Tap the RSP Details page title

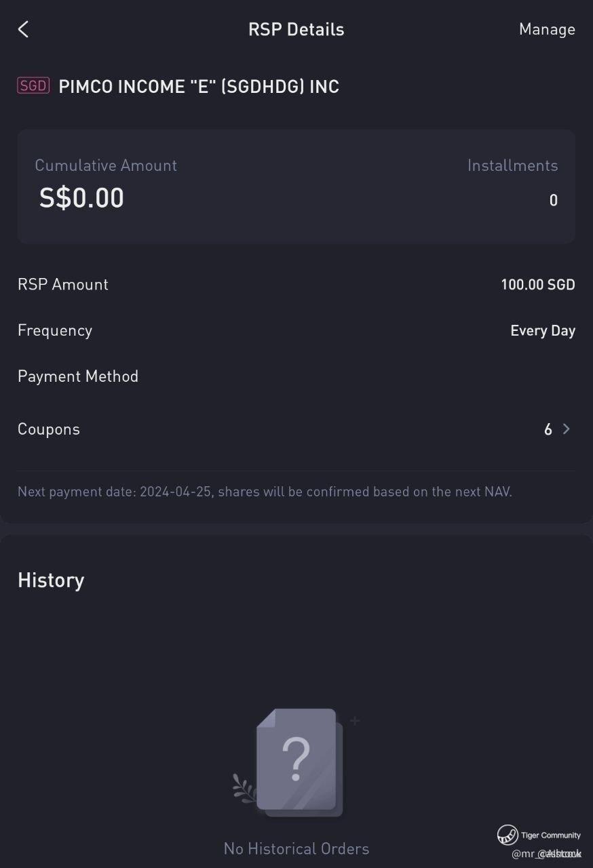click(x=296, y=29)
